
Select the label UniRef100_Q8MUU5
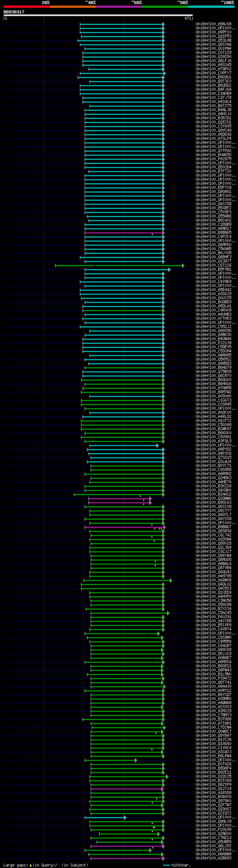pyautogui.click(x=213, y=559)
